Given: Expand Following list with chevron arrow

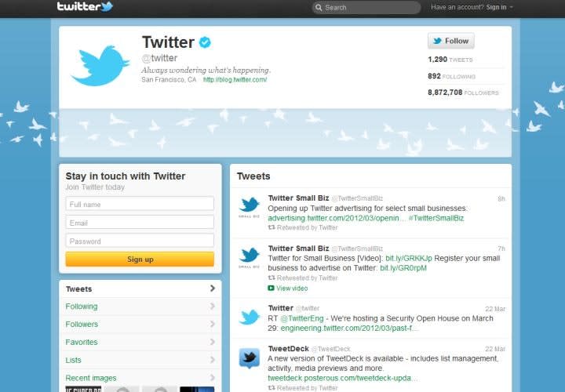Looking at the screenshot, I should [212, 307].
